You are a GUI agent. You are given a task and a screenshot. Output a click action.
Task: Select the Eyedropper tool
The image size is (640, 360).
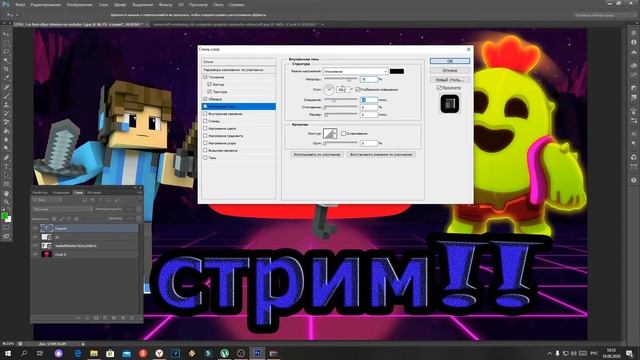(x=6, y=78)
